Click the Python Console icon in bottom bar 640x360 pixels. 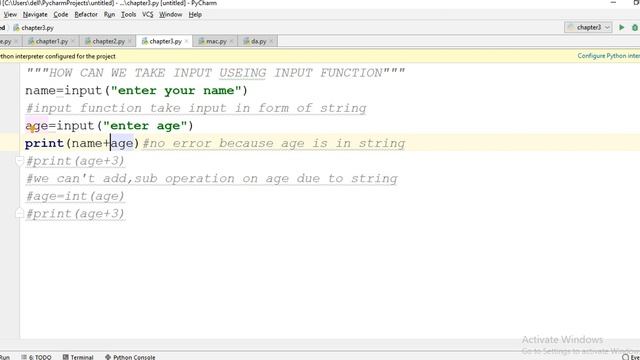[108, 357]
